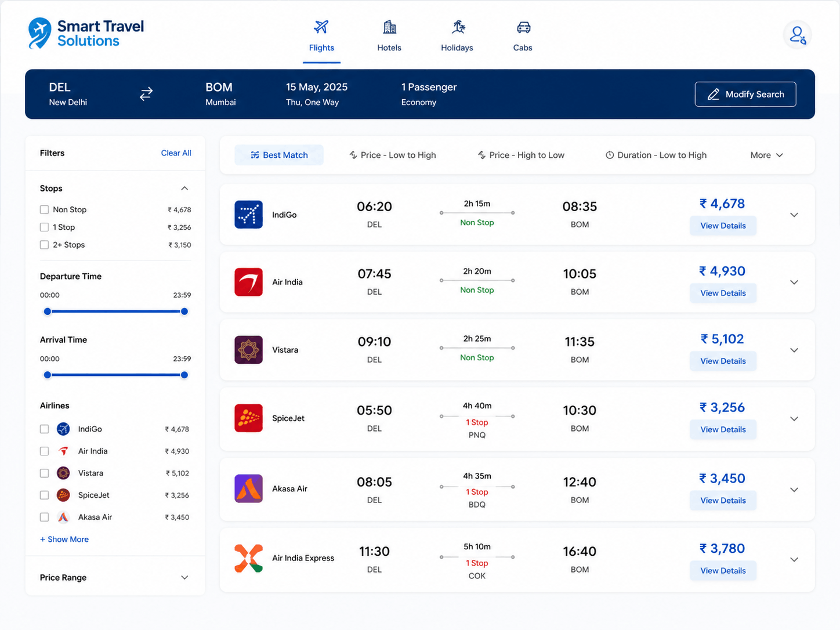Expand the Akasa Air 08:05 flight row
The height and width of the screenshot is (630, 840).
[794, 490]
